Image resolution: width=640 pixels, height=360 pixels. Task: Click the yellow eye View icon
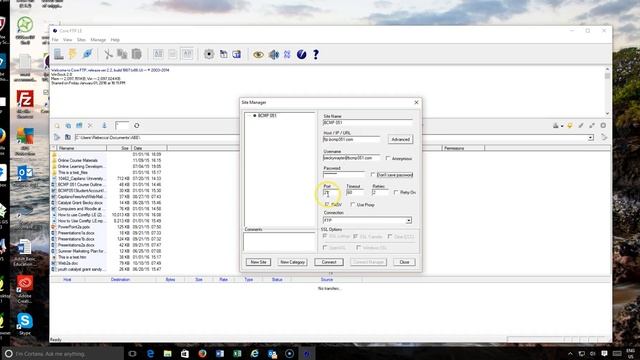pyautogui.click(x=258, y=54)
